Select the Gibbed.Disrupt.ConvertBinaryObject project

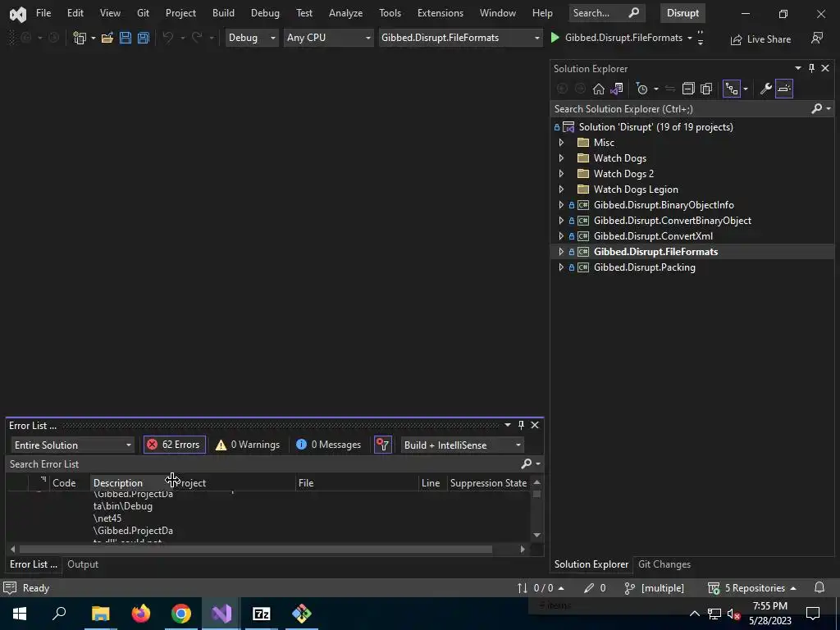pyautogui.click(x=673, y=221)
